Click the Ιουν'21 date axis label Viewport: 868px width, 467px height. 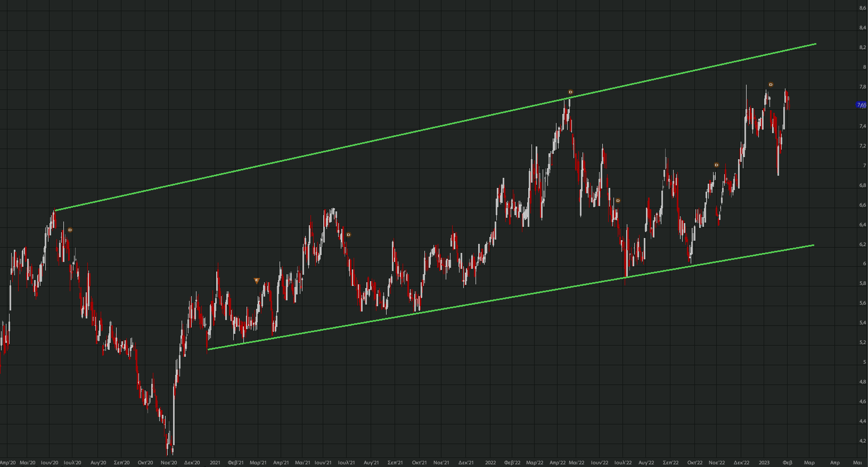(x=323, y=463)
